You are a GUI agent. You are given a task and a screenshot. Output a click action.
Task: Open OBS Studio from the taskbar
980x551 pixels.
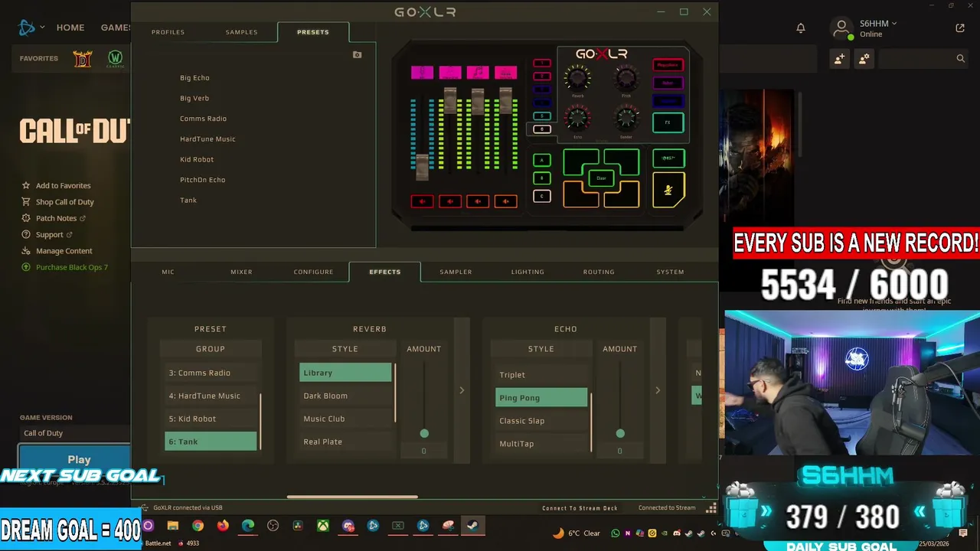(x=273, y=526)
